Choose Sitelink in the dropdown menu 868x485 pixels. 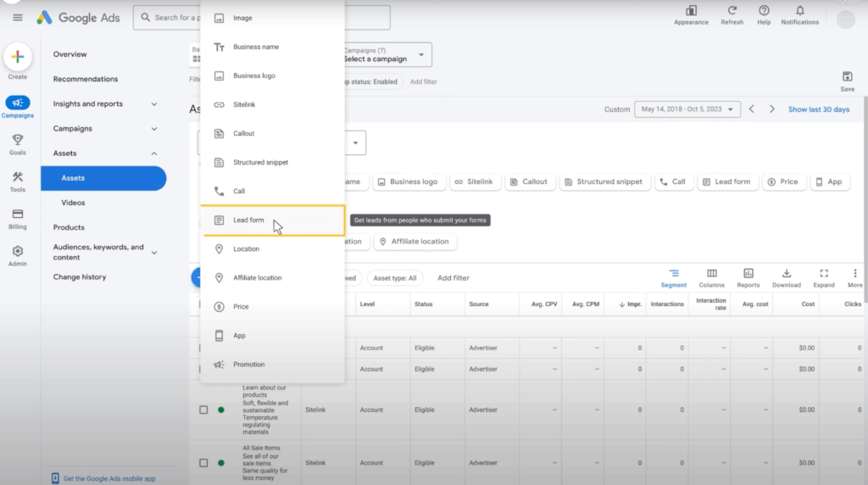click(272, 104)
